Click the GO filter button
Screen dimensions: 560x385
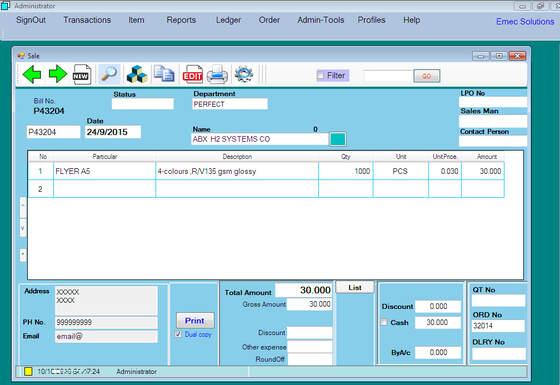point(426,76)
